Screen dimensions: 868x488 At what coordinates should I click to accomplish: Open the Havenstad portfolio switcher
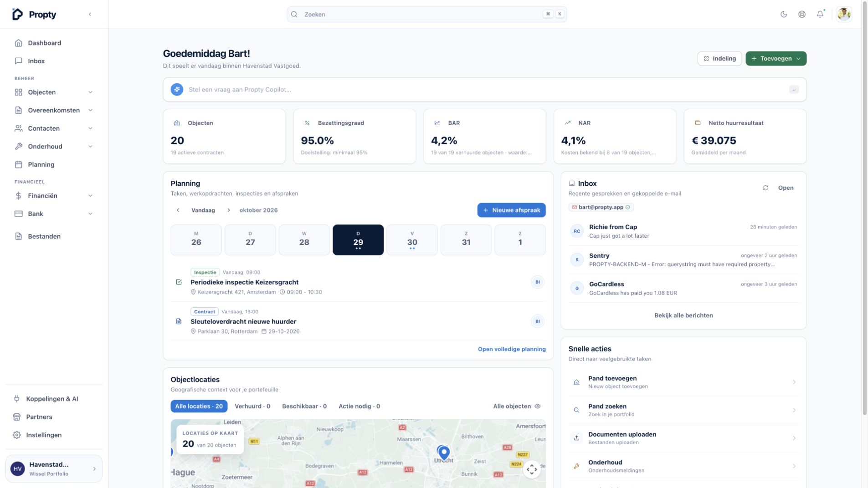tap(54, 468)
